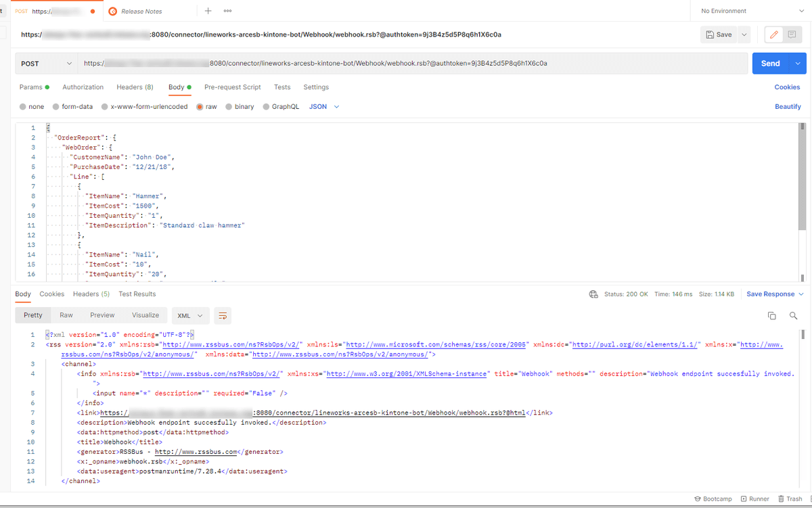Click the Status: 200 OK text
Image resolution: width=812 pixels, height=508 pixels.
(627, 294)
